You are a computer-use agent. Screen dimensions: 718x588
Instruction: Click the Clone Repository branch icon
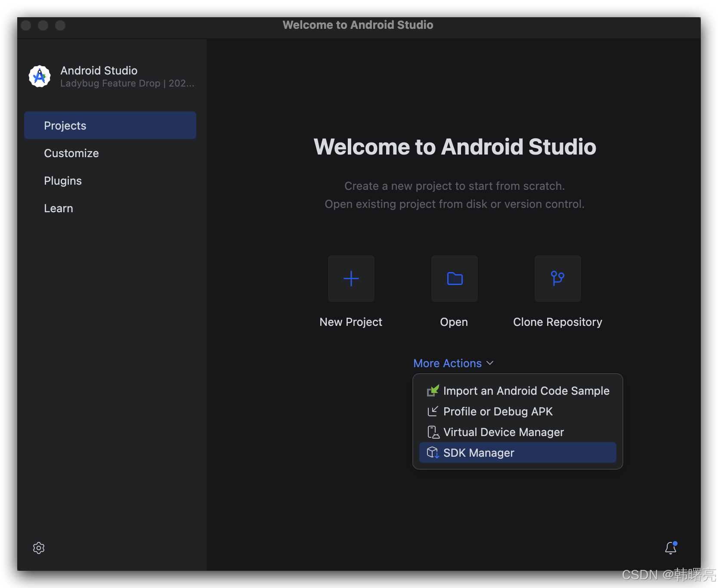click(x=558, y=279)
